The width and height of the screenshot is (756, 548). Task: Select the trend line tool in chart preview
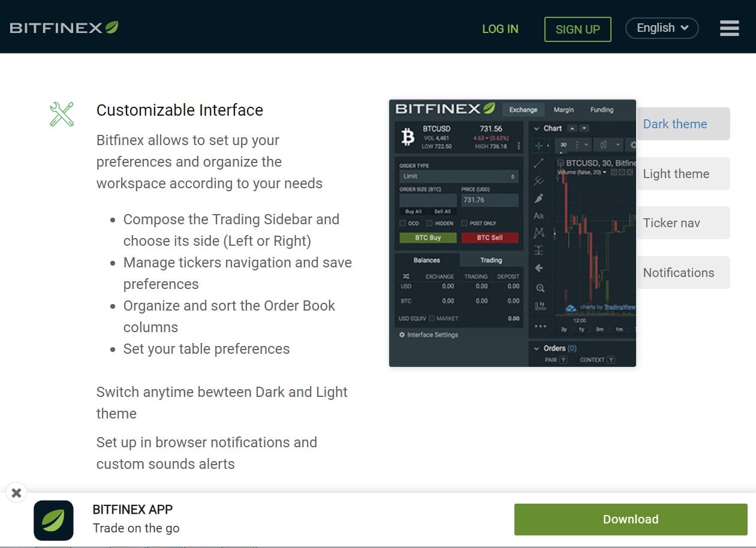538,163
